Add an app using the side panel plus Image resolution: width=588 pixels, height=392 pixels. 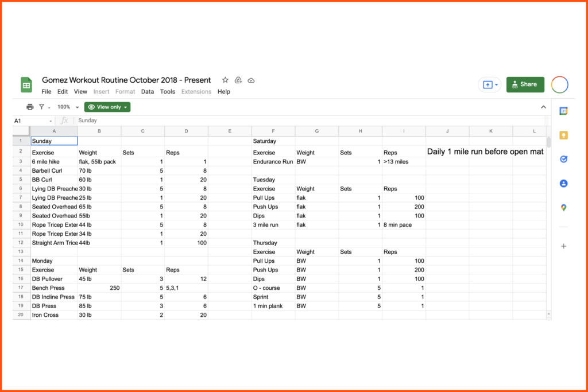pos(563,246)
